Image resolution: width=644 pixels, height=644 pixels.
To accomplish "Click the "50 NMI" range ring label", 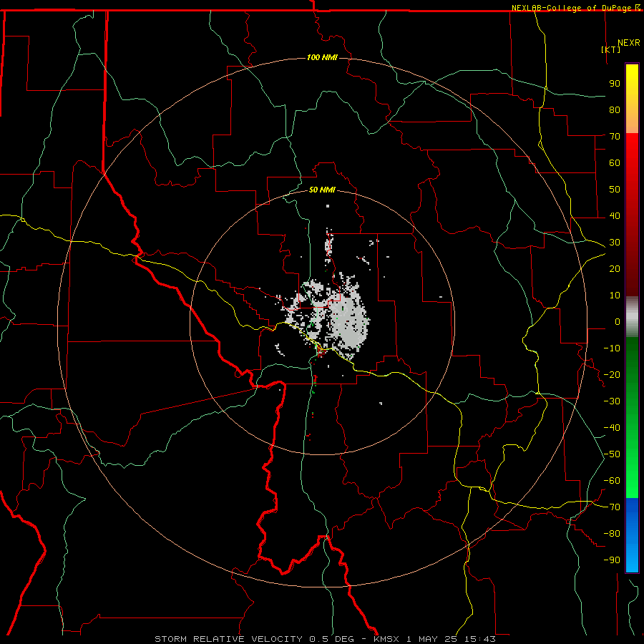I will pyautogui.click(x=322, y=190).
